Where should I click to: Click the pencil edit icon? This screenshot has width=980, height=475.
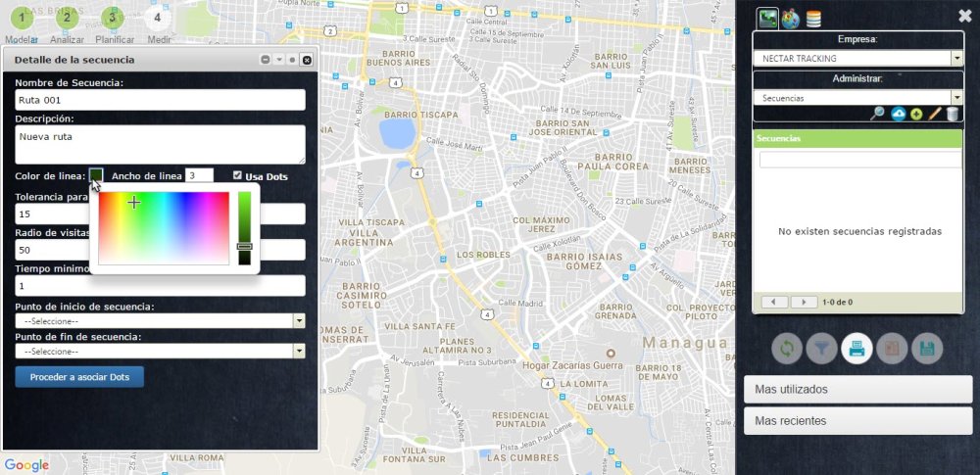[934, 114]
